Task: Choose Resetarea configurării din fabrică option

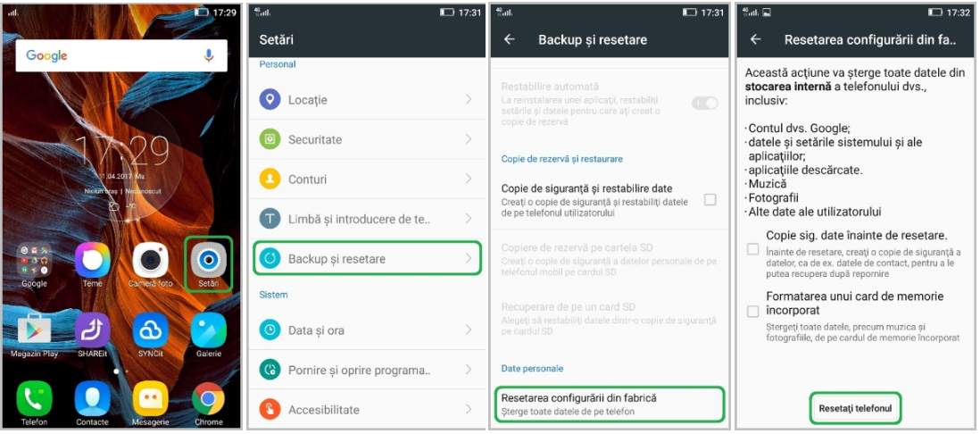Action: [609, 404]
